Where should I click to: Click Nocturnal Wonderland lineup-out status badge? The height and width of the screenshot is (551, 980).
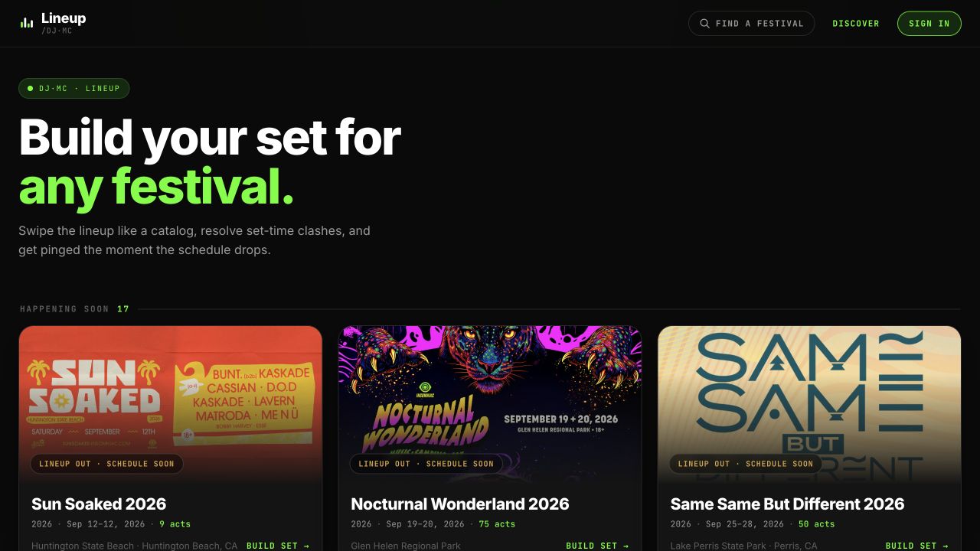tap(426, 464)
